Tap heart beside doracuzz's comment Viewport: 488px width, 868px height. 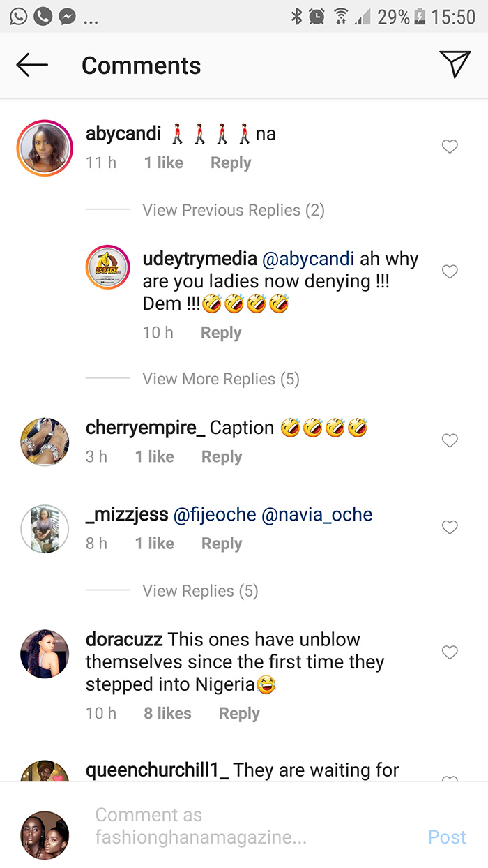coord(450,652)
